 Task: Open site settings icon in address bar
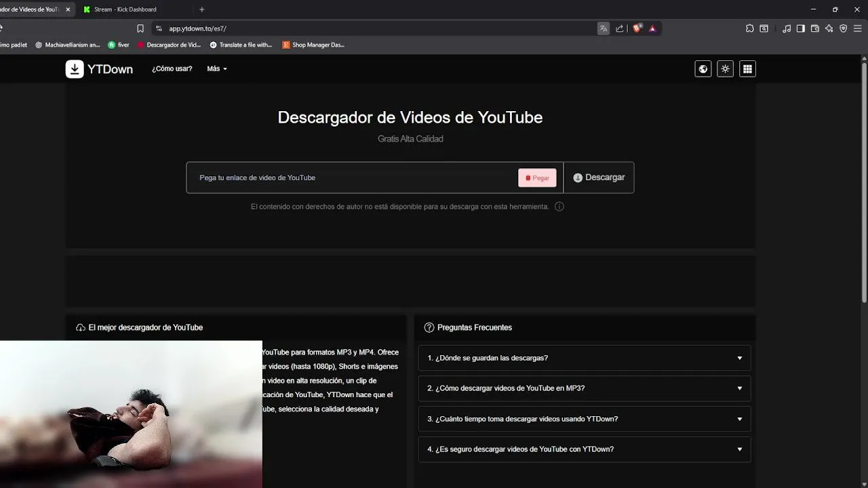(x=159, y=28)
